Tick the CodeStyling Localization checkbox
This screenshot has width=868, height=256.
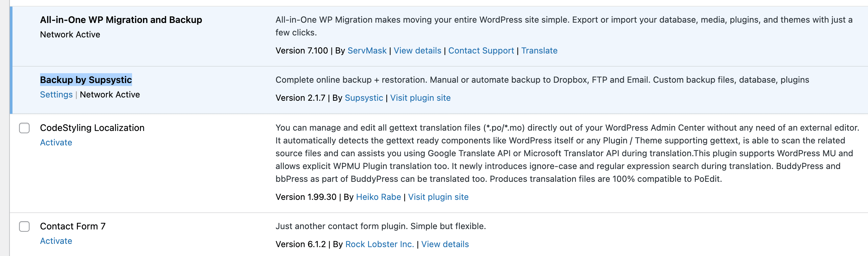24,128
